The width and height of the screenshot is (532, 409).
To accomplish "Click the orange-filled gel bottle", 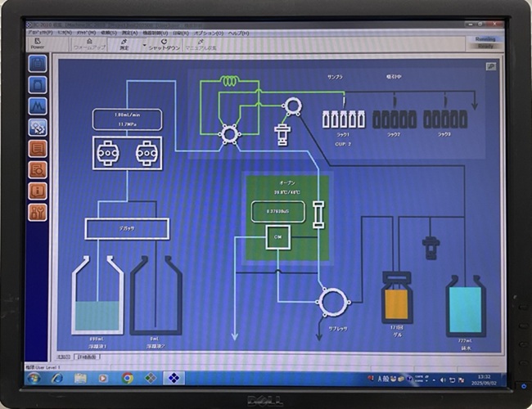I will [x=395, y=303].
